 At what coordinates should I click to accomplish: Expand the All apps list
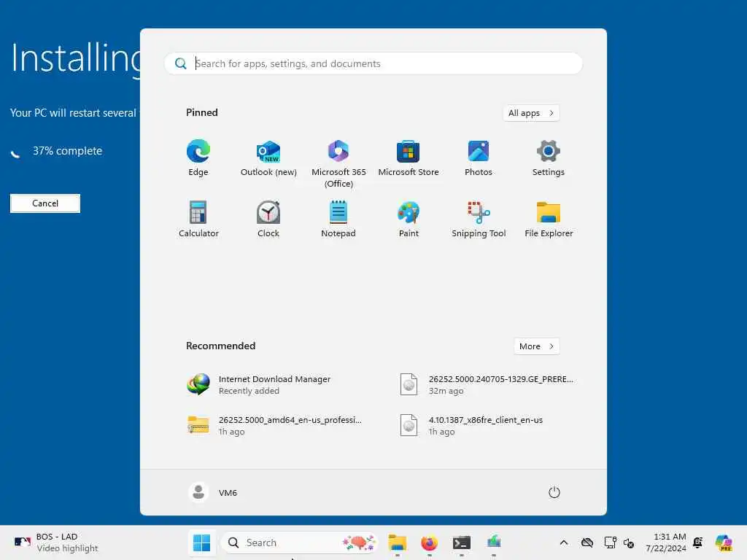(531, 113)
